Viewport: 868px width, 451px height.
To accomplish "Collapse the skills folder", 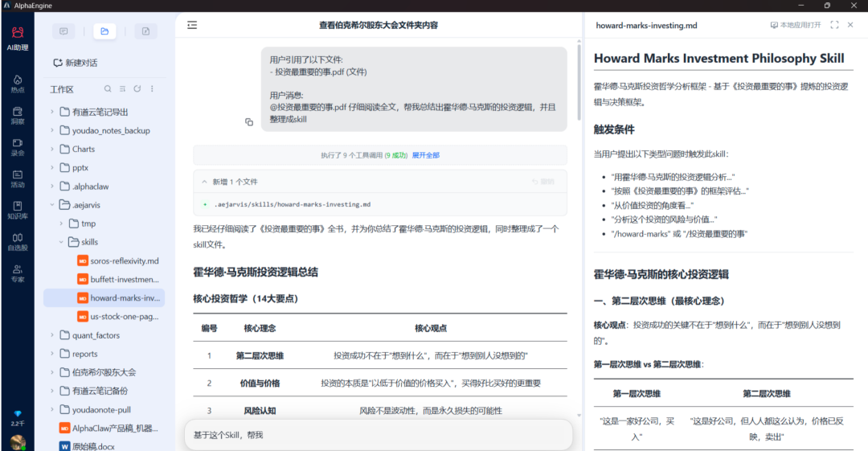I will click(62, 242).
